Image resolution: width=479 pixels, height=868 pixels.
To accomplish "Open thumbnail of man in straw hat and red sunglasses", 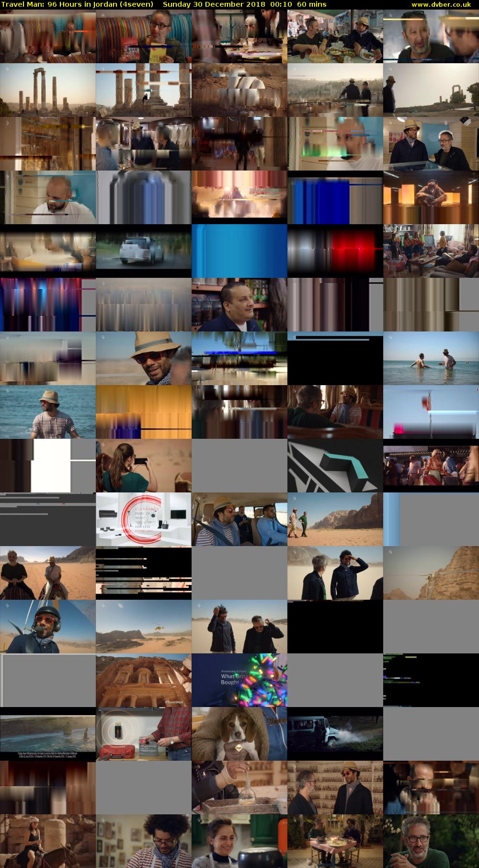I will click(x=144, y=358).
